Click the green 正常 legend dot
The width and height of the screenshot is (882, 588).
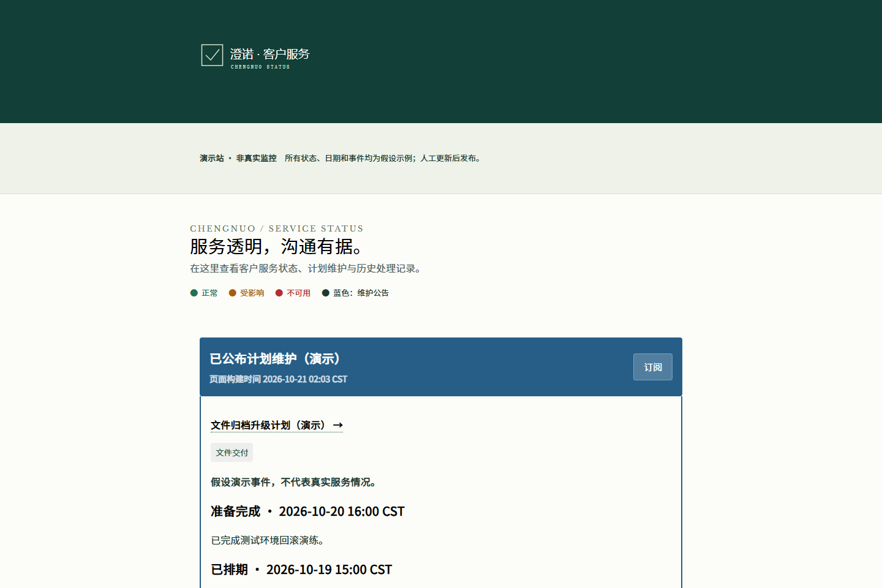pos(194,293)
